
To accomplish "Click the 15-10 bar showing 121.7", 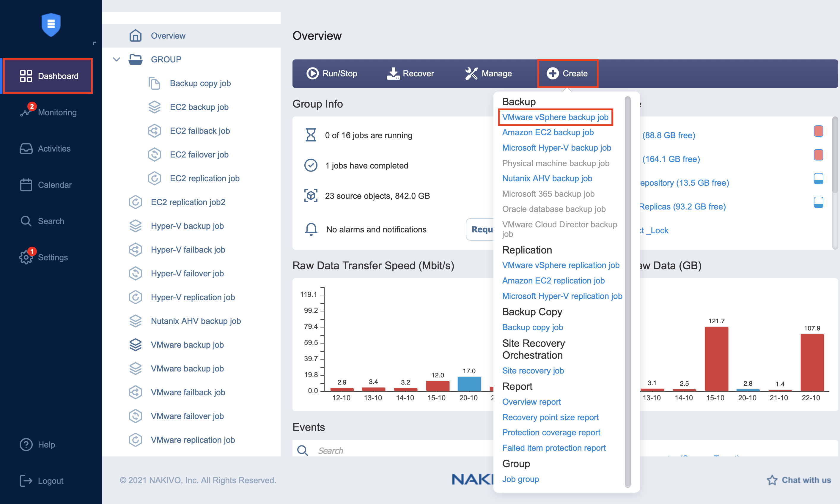I will (x=716, y=359).
